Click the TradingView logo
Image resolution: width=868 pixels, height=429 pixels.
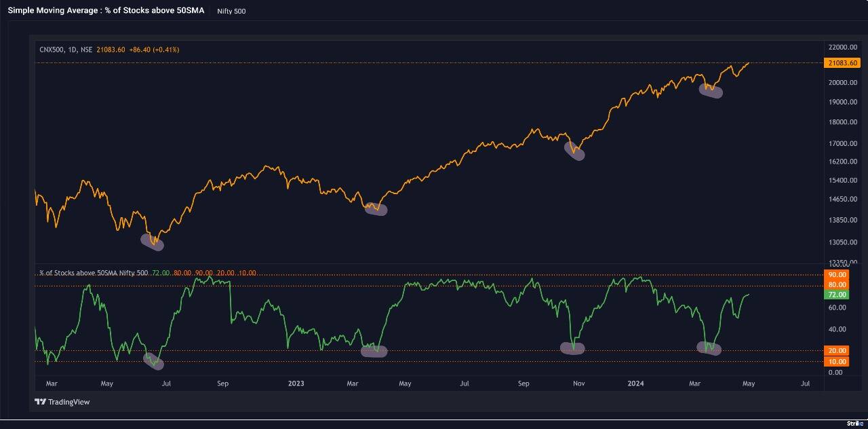click(x=62, y=402)
